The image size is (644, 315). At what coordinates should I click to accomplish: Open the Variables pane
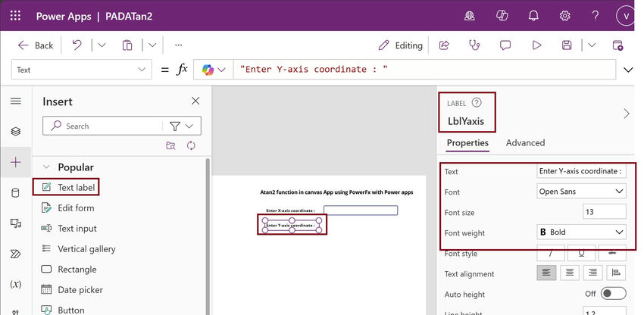coord(16,284)
